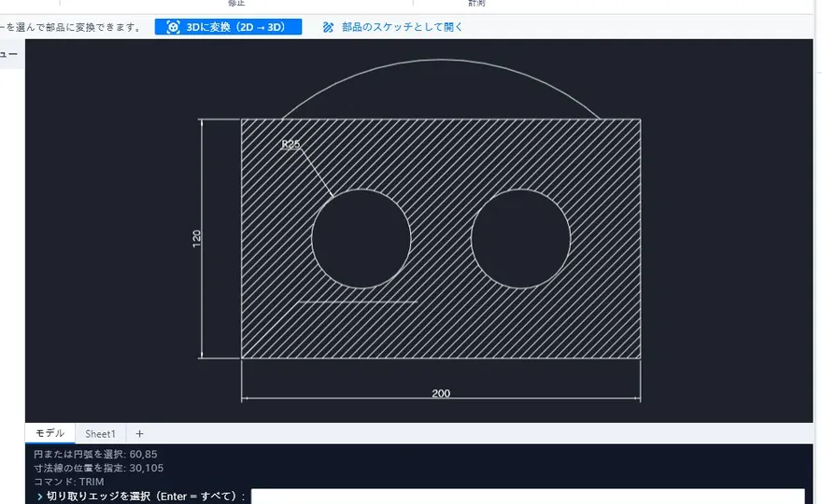Click the コマンド: TRIM history line

pyautogui.click(x=69, y=482)
